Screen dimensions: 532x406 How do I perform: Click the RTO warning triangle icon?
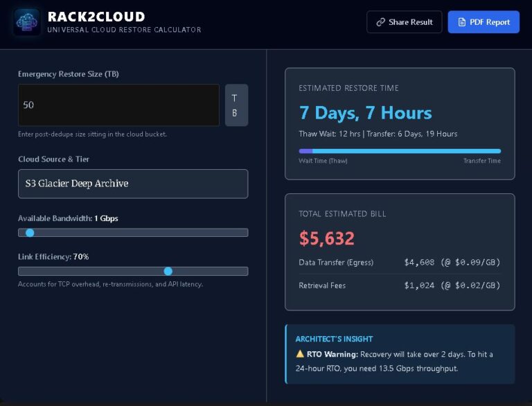[x=300, y=354]
